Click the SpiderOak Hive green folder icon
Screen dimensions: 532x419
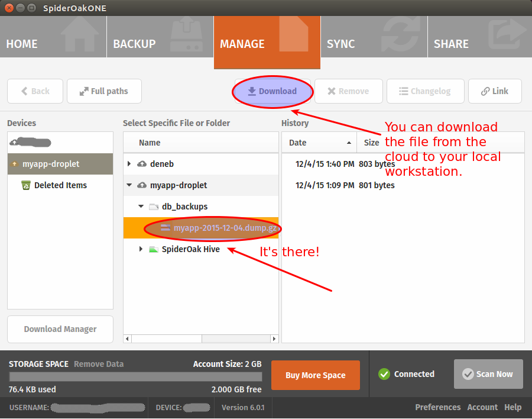[154, 249]
